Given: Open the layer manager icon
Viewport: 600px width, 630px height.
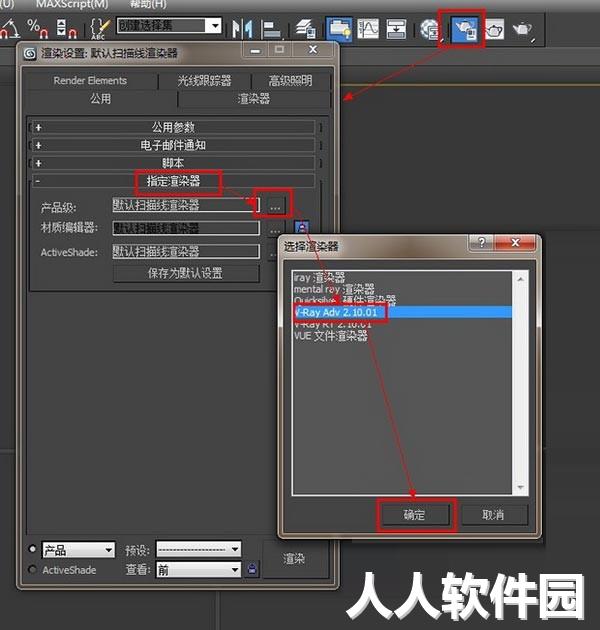Looking at the screenshot, I should (x=305, y=29).
